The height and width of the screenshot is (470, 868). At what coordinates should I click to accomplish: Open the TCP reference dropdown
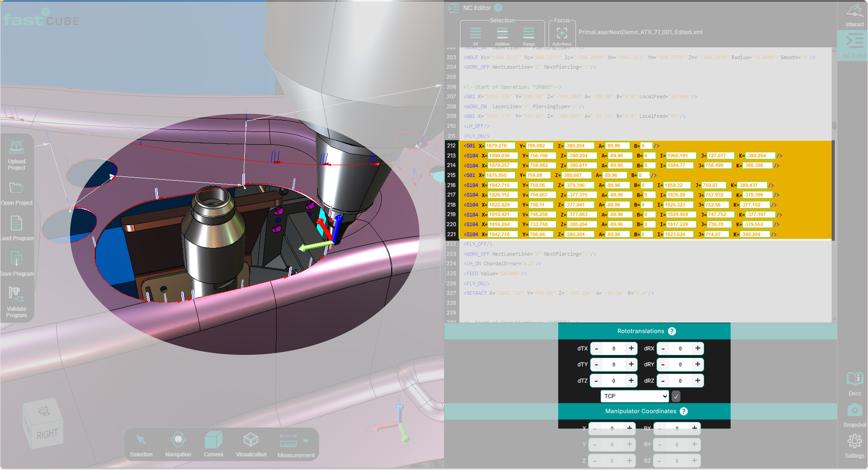click(634, 396)
